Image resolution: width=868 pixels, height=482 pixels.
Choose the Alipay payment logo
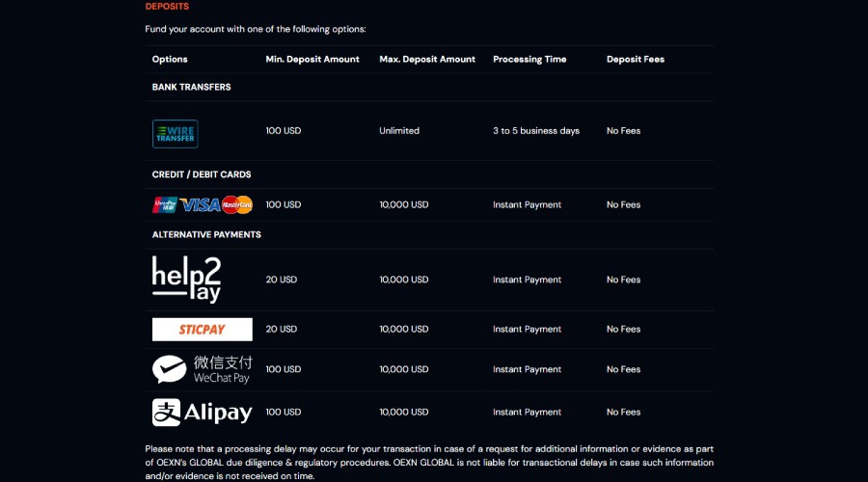(x=202, y=413)
